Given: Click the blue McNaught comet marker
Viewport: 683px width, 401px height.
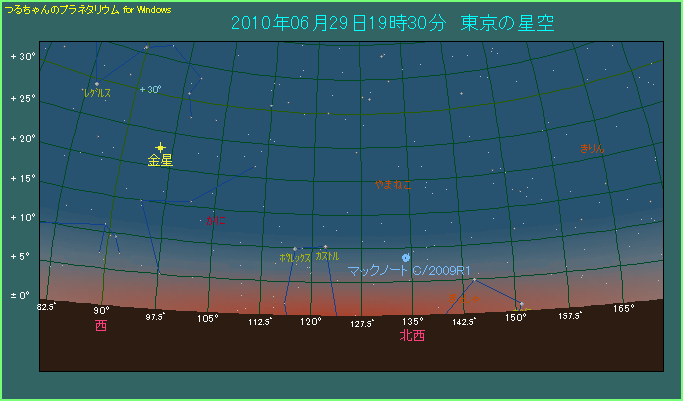Looking at the screenshot, I should pos(406,257).
